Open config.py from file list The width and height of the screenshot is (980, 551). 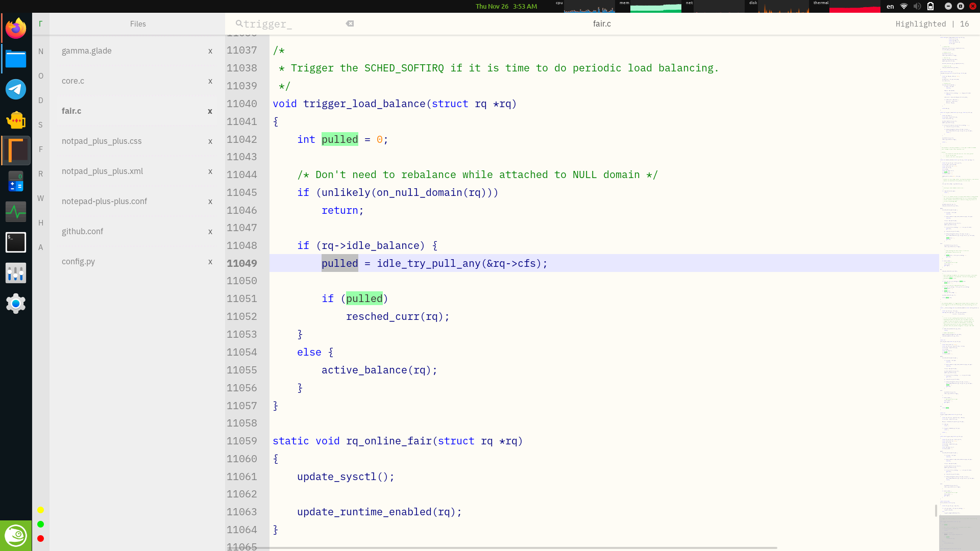click(78, 261)
